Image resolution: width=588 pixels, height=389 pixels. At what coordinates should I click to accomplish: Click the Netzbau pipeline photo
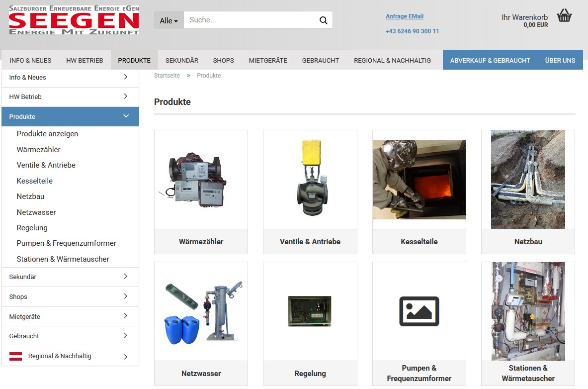528,180
